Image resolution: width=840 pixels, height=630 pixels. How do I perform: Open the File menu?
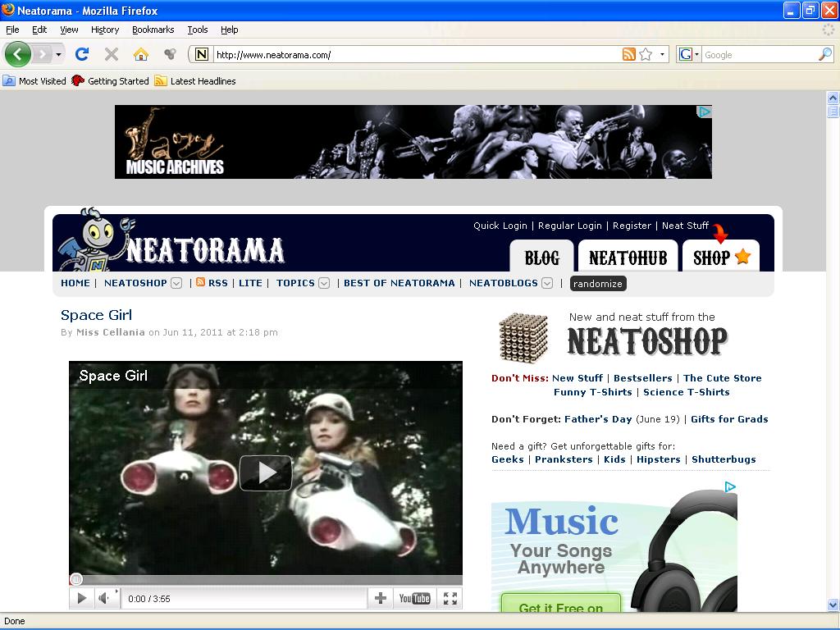pyautogui.click(x=12, y=30)
